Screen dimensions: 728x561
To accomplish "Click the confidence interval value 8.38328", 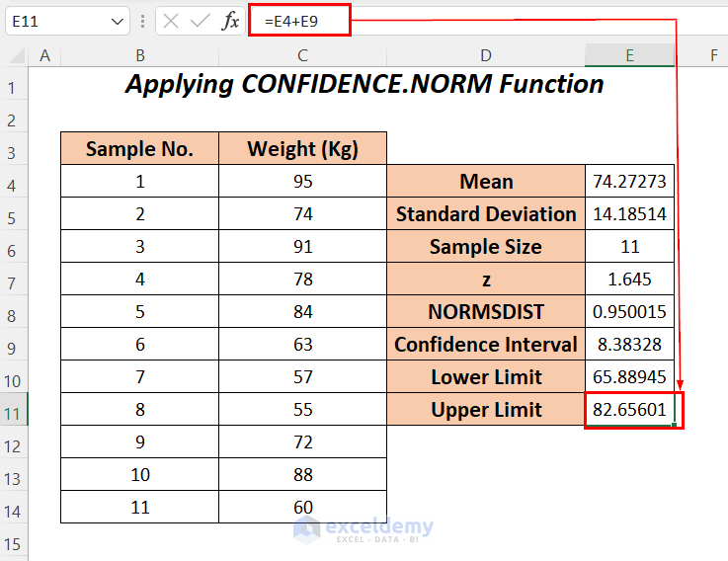I will 629,344.
